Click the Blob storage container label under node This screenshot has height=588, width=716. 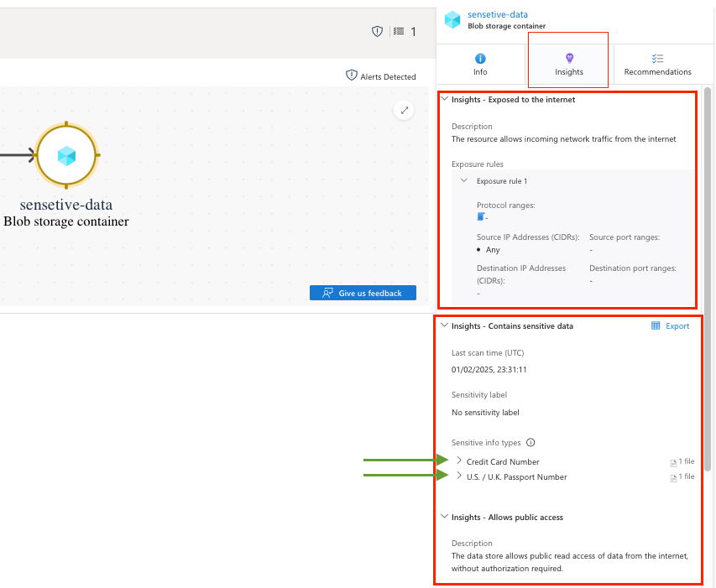pos(66,221)
